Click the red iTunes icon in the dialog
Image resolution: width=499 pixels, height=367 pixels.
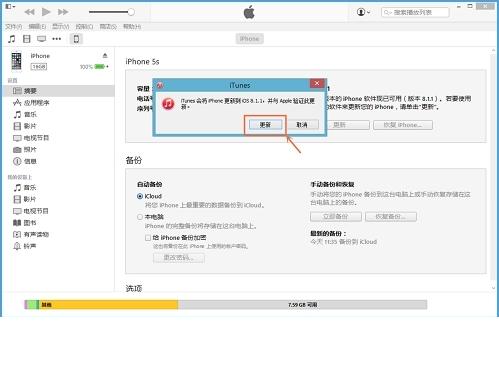pos(168,104)
